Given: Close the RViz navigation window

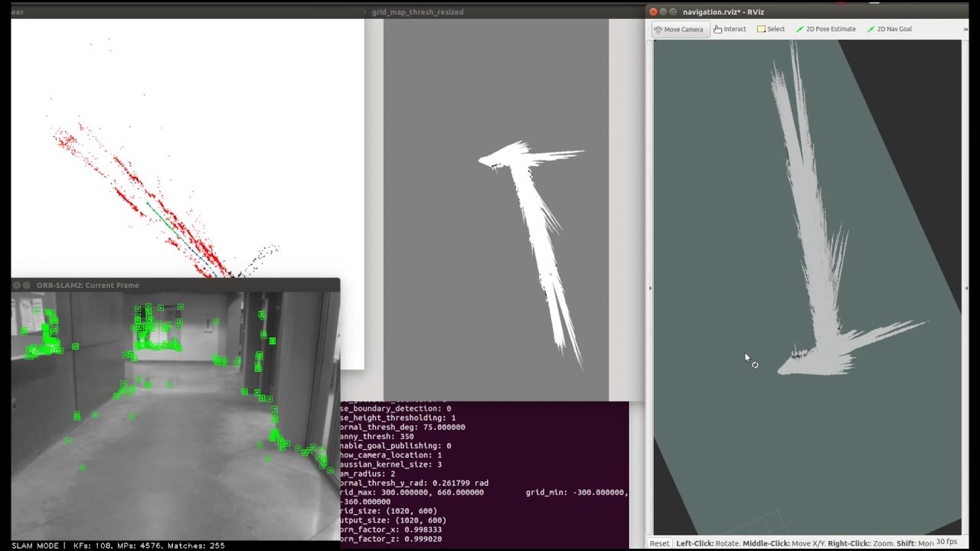Looking at the screenshot, I should pos(653,11).
